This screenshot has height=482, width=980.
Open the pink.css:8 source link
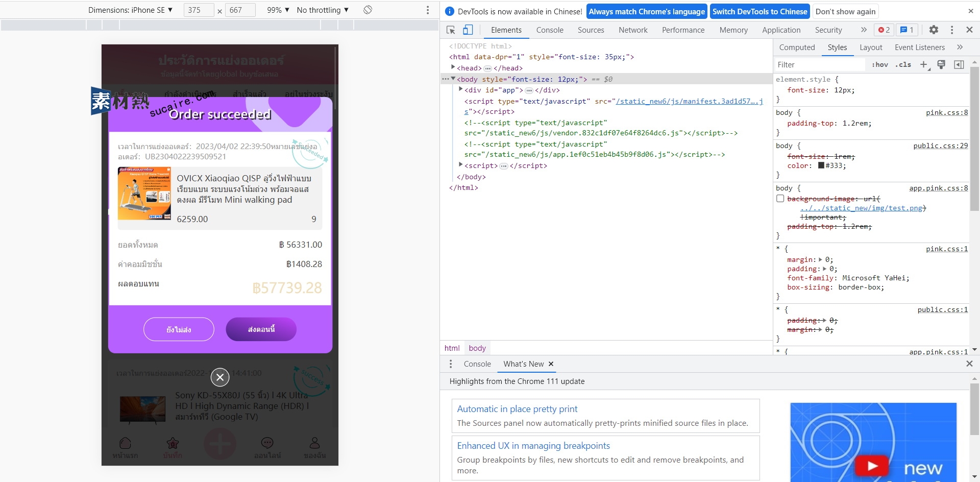[947, 113]
